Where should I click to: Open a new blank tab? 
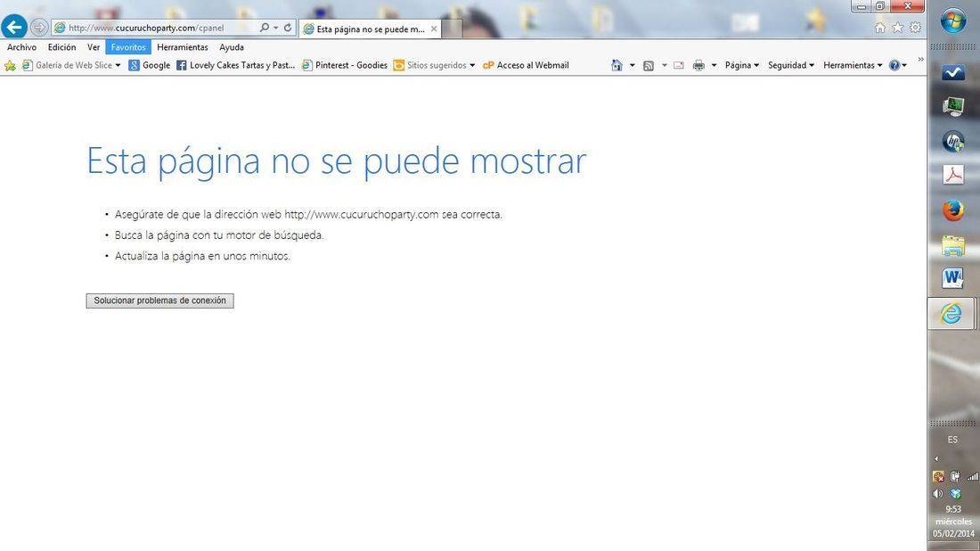452,29
